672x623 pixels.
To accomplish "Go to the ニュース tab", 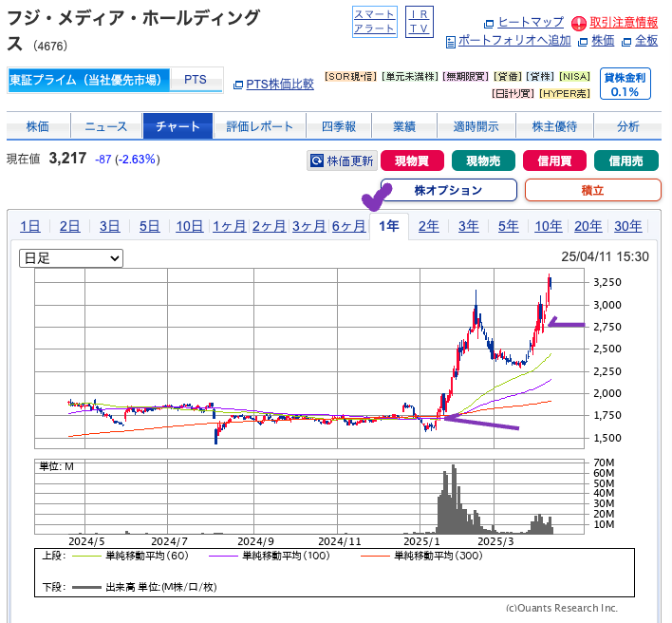I will [x=106, y=126].
